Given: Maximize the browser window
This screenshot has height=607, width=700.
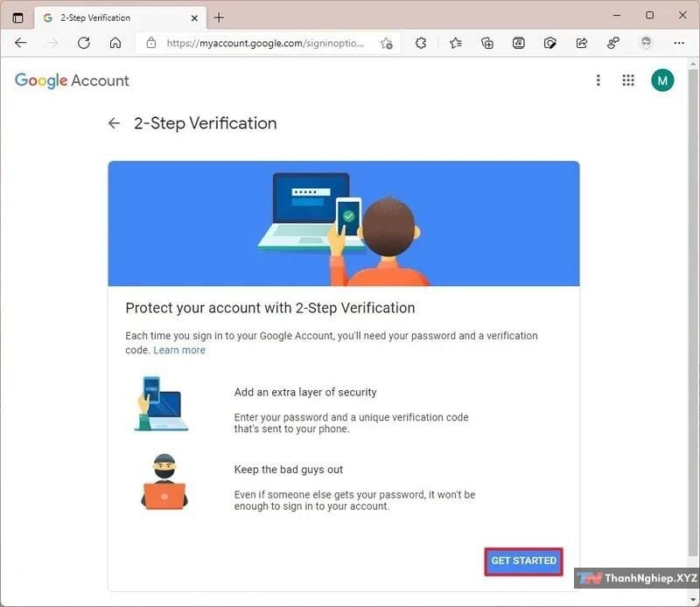Looking at the screenshot, I should coord(649,16).
